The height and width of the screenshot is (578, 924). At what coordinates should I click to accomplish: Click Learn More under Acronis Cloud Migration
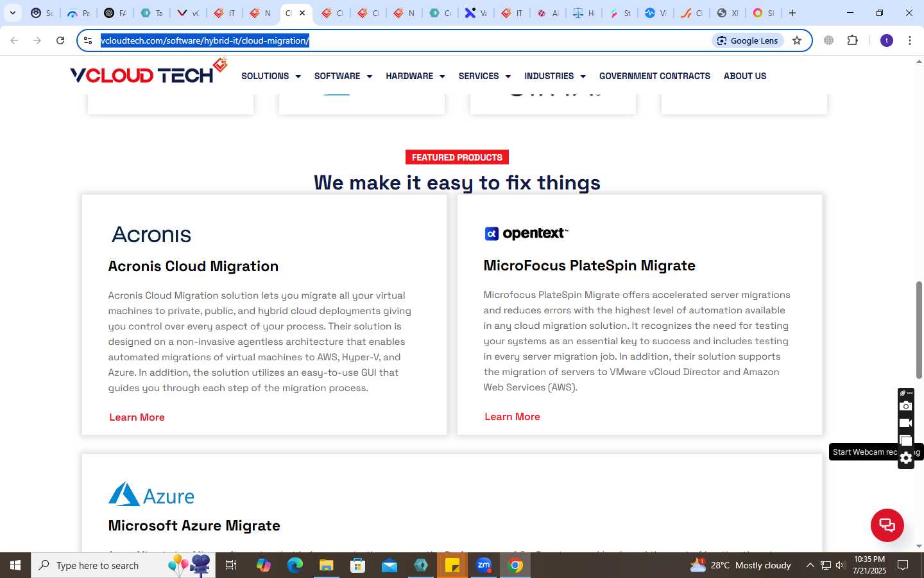(x=137, y=417)
